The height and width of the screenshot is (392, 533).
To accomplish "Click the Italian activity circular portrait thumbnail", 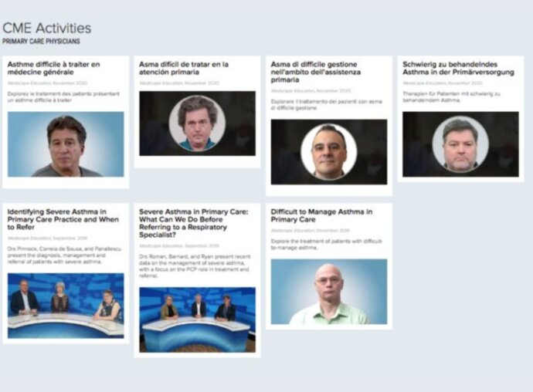I will (x=329, y=152).
